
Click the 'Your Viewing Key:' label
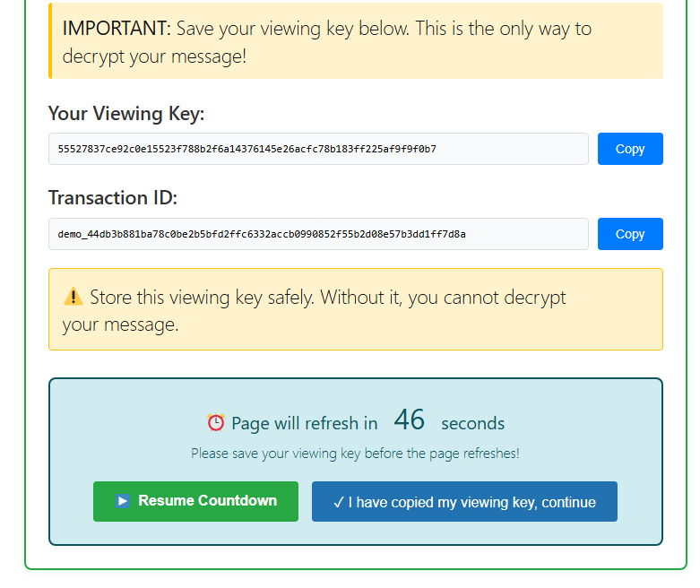coord(126,114)
